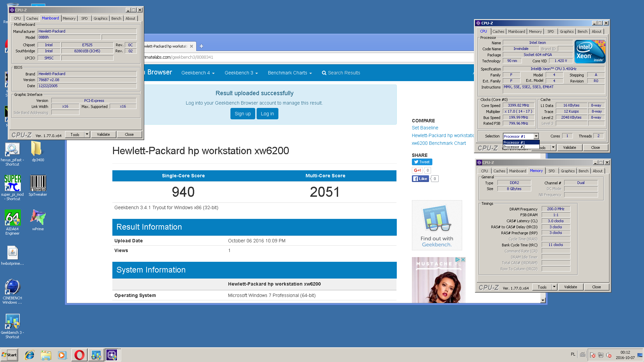Expand Tools dropdown arrow in Memory CPU-Z

(554, 287)
